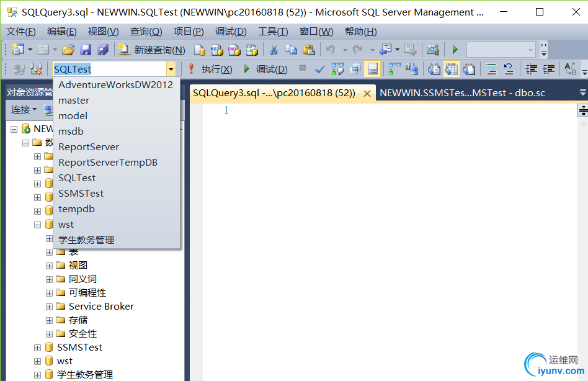
Task: Display the estimated execution plan
Action: tap(337, 69)
